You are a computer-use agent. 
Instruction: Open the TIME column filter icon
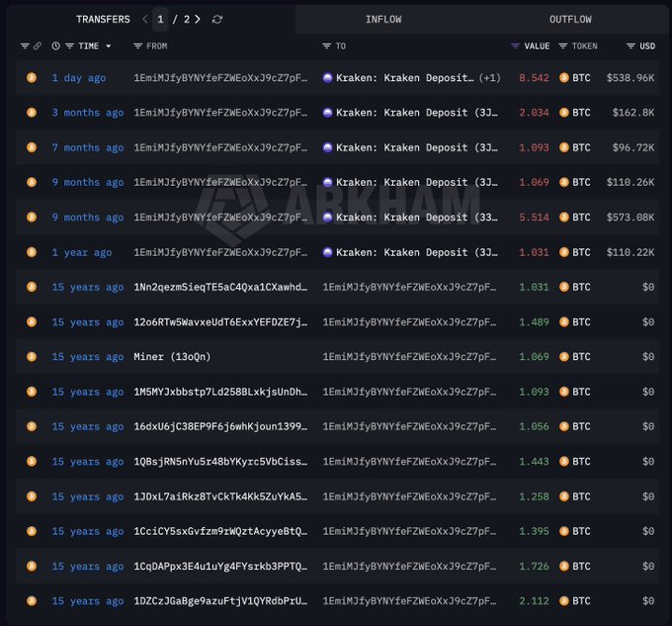coord(69,45)
